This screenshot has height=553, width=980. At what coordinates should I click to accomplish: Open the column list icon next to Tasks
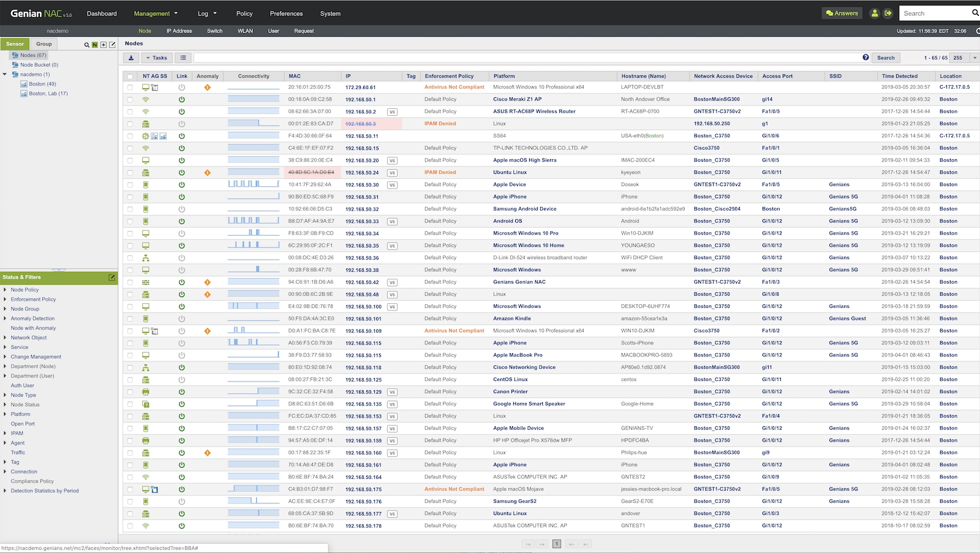click(183, 58)
